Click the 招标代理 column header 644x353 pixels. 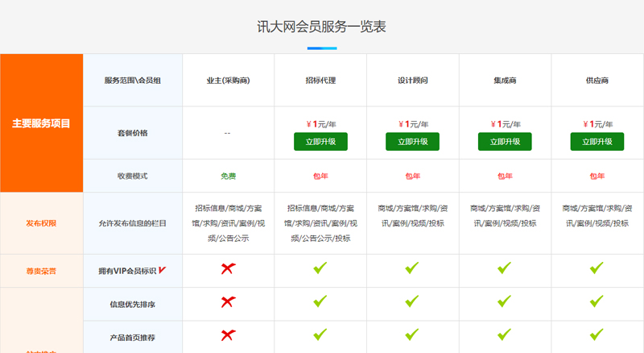point(320,81)
